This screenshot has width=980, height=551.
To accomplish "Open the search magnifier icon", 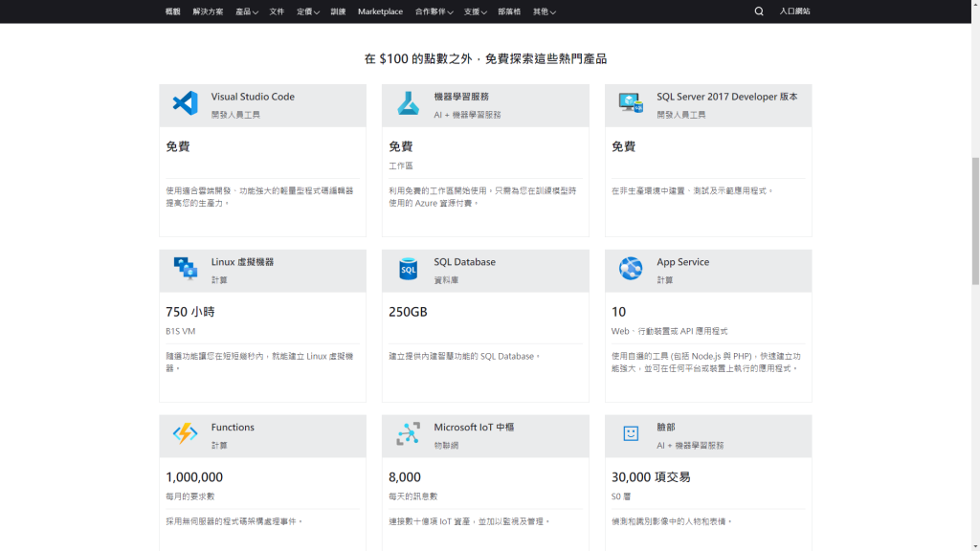I will coord(759,11).
